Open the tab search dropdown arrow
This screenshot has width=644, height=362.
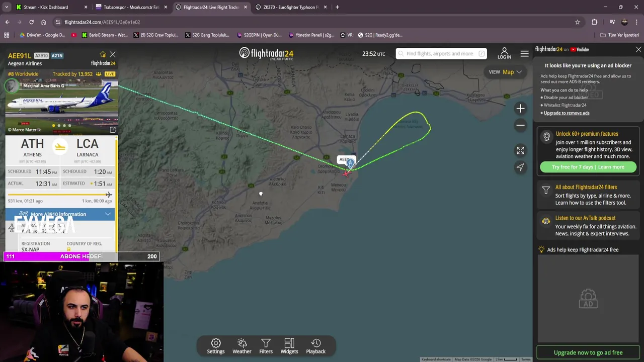coord(7,7)
